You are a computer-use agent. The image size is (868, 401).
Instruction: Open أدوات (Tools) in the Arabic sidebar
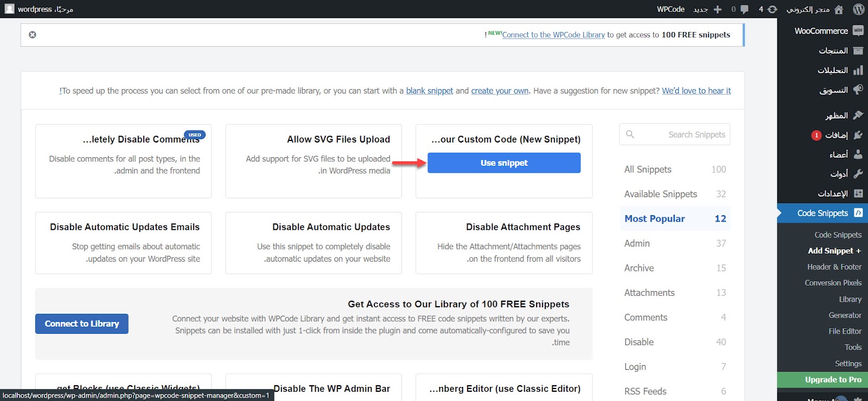click(x=822, y=174)
